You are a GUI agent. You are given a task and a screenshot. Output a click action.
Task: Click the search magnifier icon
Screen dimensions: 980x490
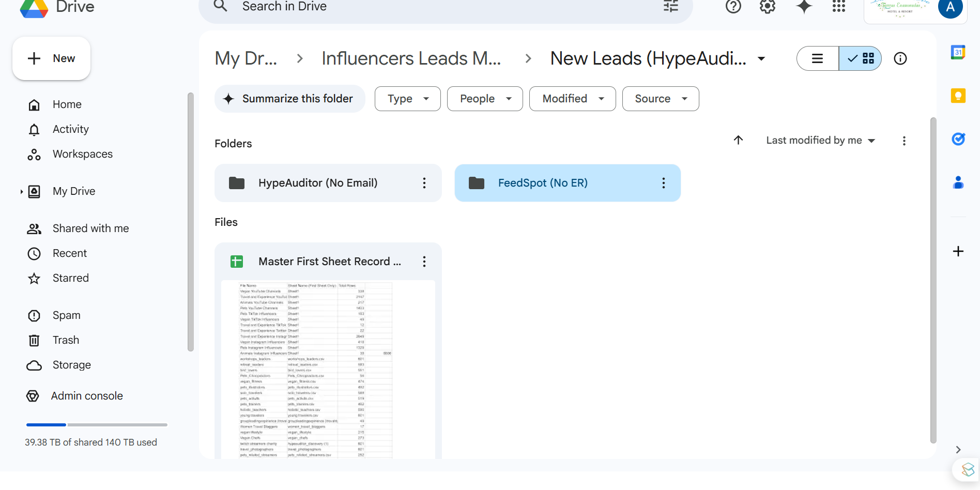point(221,6)
